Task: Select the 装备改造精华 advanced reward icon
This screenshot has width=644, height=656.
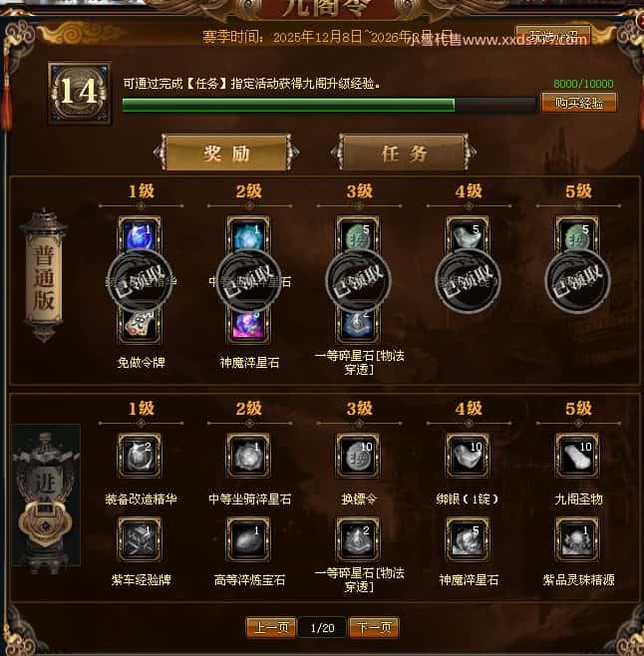Action: coord(140,456)
